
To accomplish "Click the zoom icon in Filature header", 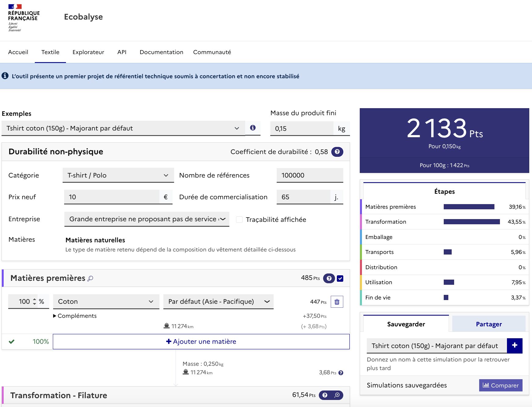I will (337, 395).
